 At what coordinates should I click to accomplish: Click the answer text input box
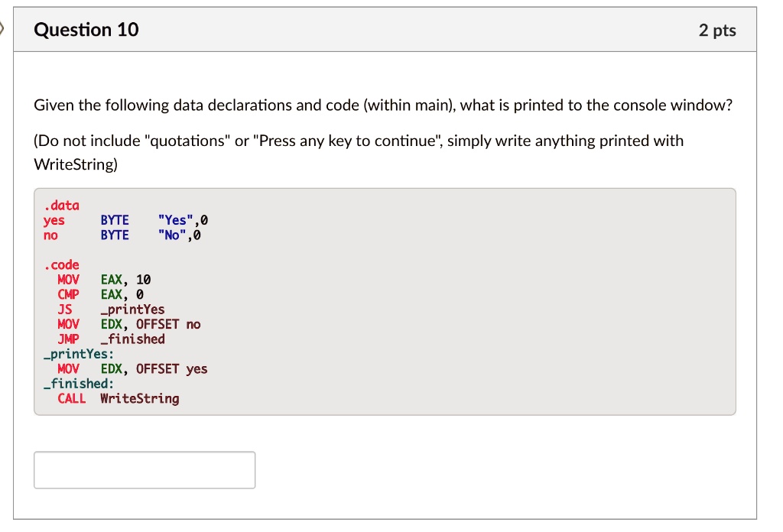(145, 470)
